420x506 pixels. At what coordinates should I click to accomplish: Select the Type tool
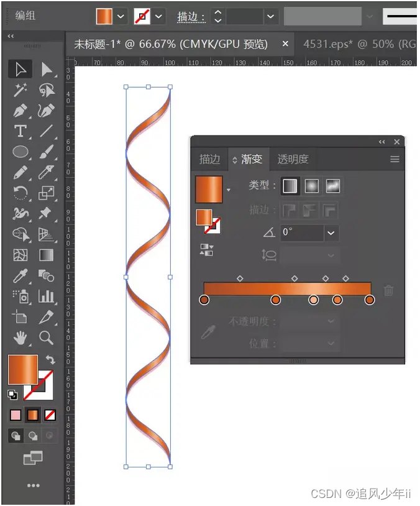click(x=21, y=131)
